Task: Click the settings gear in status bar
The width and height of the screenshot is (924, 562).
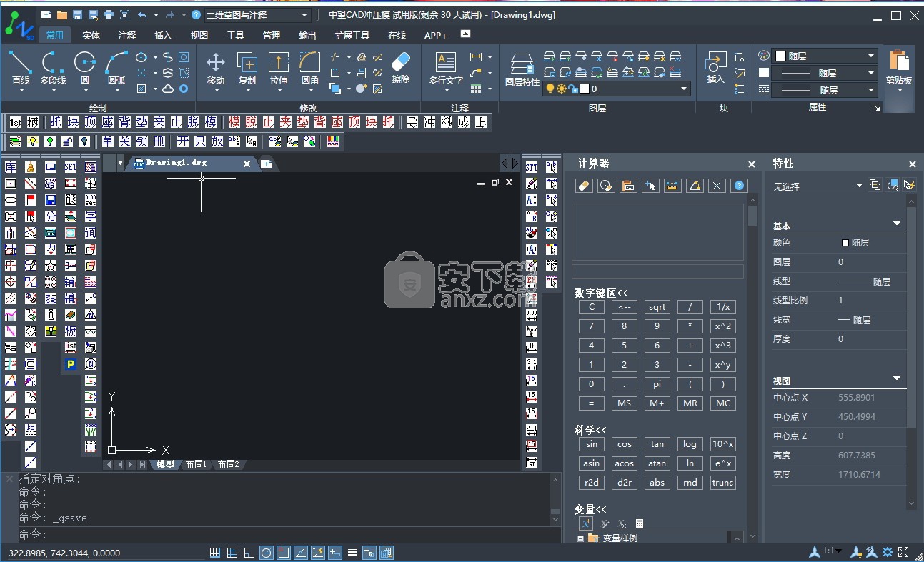Action: [x=888, y=552]
